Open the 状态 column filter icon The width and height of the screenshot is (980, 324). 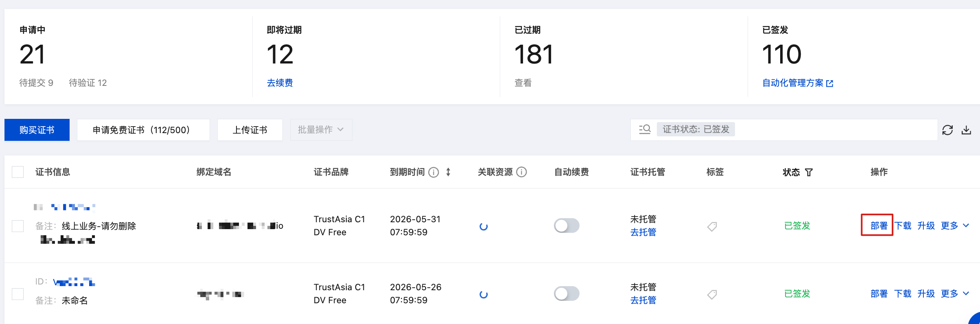point(809,173)
